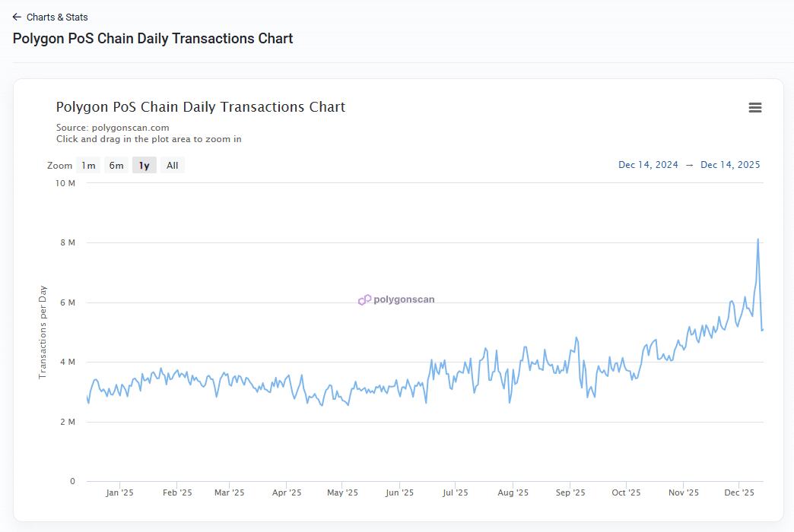Open the chart export hamburger menu
Image resolution: width=794 pixels, height=532 pixels.
755,107
